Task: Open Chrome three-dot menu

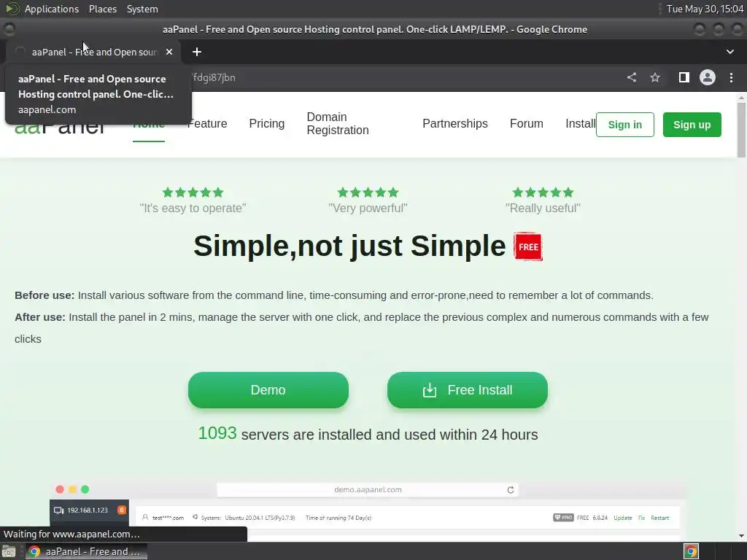Action: point(731,77)
